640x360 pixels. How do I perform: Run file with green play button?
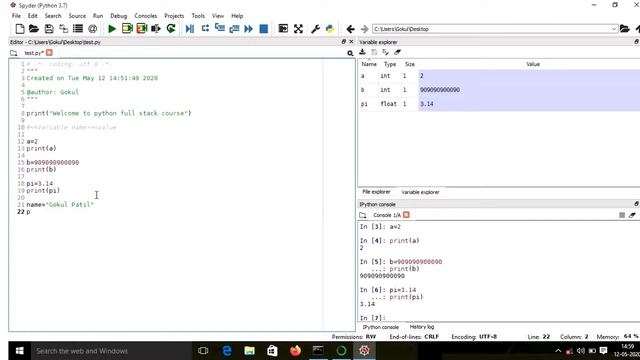(x=112, y=29)
